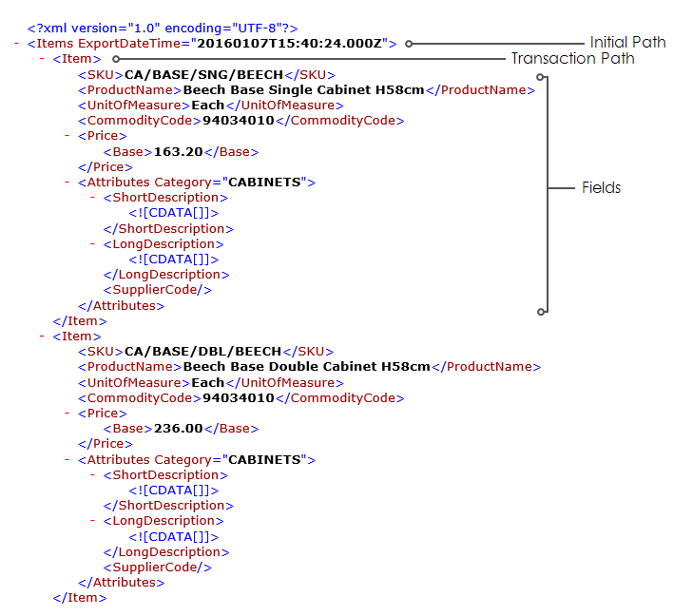Click the Fields callout label
693x616 pixels.
click(x=602, y=188)
